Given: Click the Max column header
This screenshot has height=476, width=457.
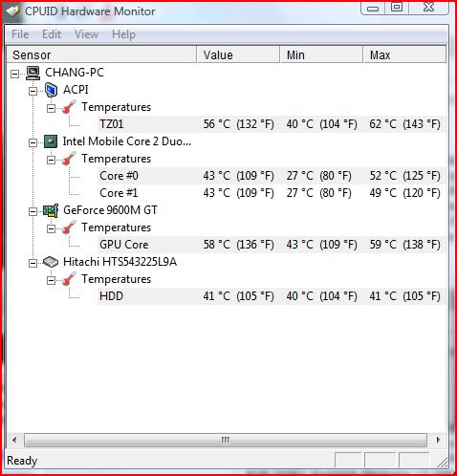Looking at the screenshot, I should (x=404, y=54).
